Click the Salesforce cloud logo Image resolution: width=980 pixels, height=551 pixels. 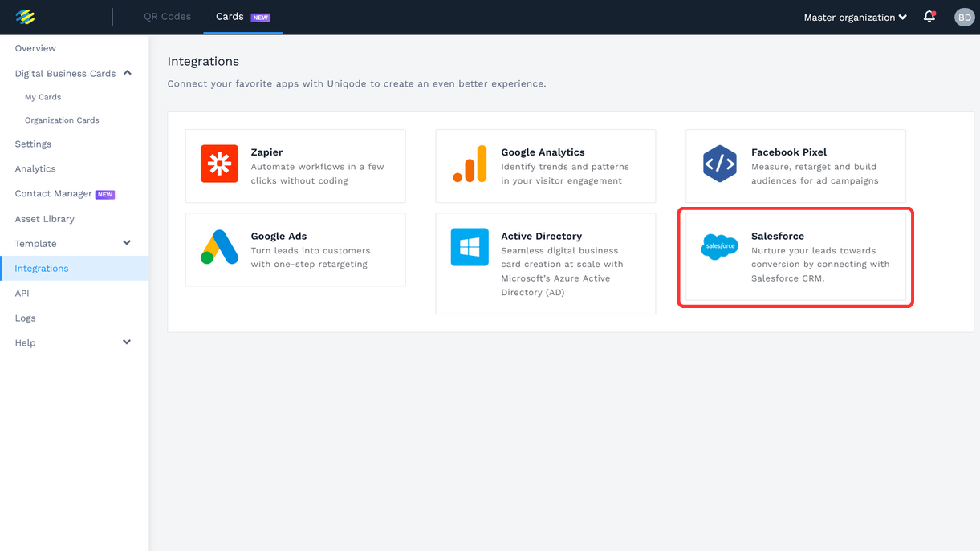coord(719,247)
